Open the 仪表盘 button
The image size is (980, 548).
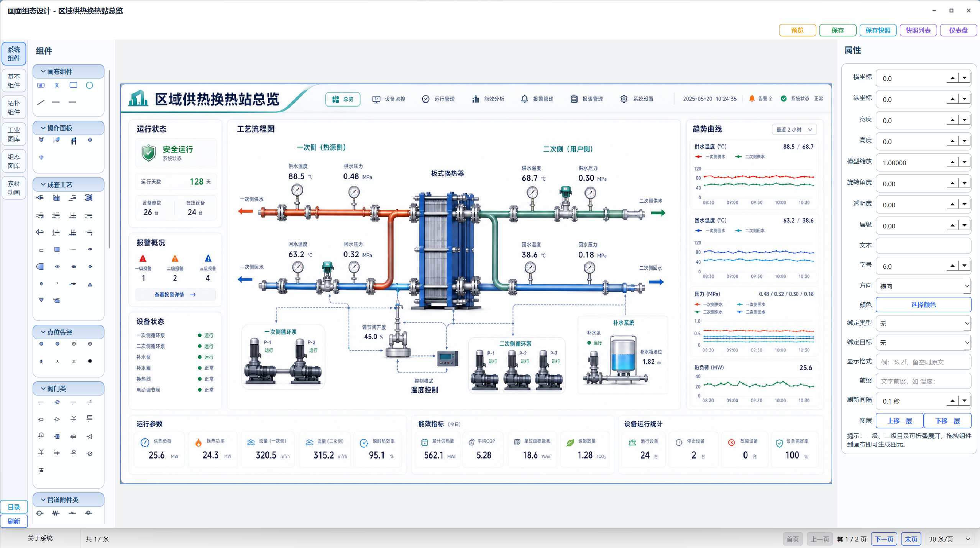tap(958, 30)
